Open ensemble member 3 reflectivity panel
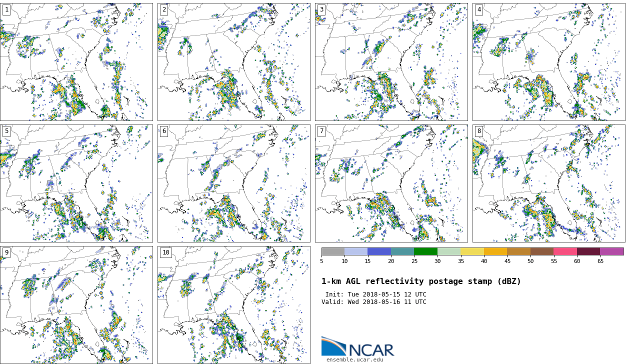The width and height of the screenshot is (630, 364). pos(391,62)
